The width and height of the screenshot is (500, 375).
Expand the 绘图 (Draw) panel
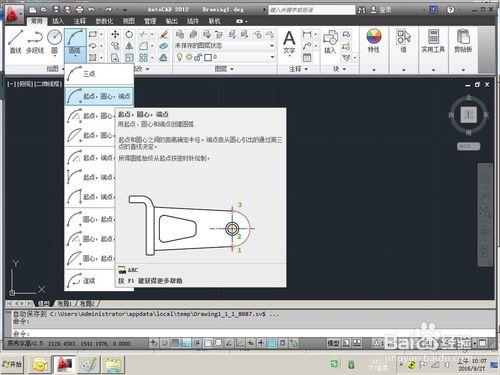(x=55, y=69)
